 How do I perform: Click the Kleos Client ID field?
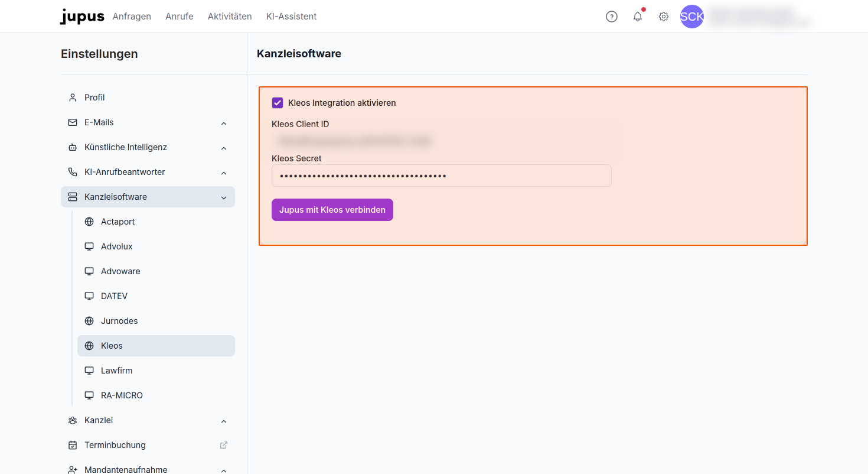[x=442, y=141]
